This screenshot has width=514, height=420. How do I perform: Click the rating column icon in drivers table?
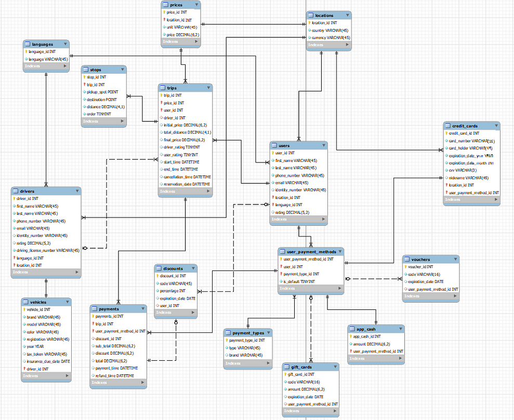14,242
